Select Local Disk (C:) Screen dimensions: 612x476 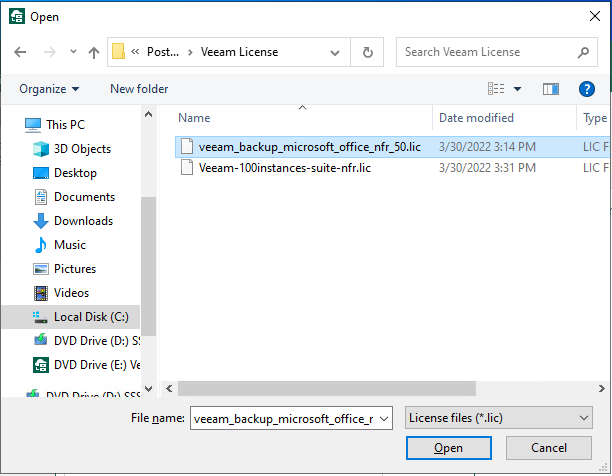[71, 317]
